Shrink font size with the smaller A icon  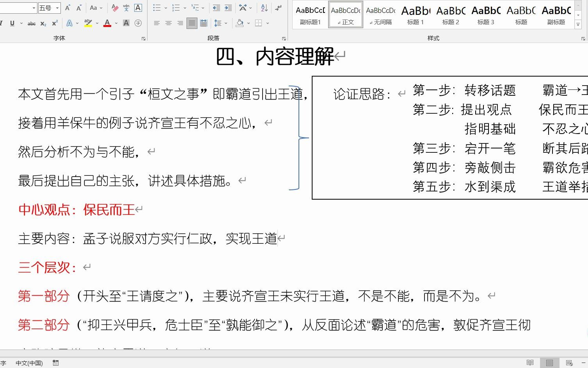tap(79, 8)
